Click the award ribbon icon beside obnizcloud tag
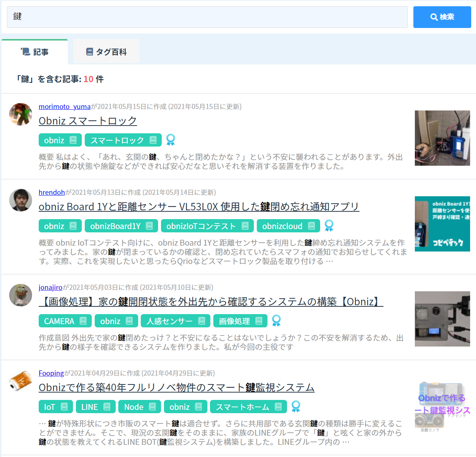 (x=329, y=226)
